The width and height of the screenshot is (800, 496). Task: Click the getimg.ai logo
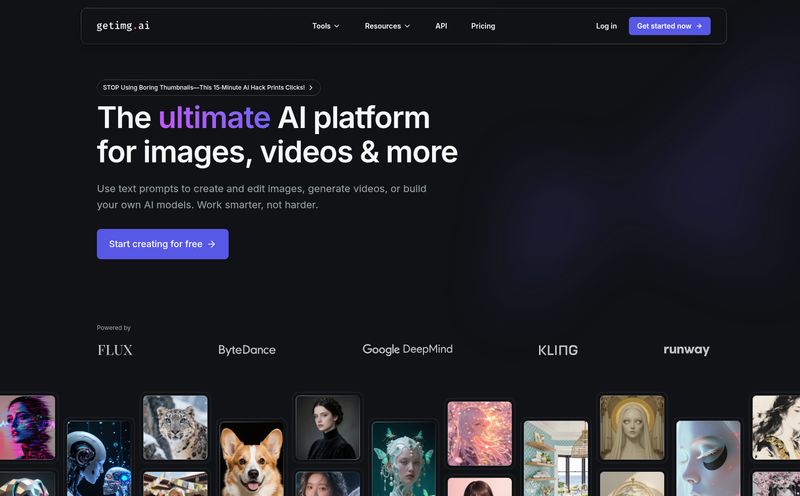click(123, 26)
